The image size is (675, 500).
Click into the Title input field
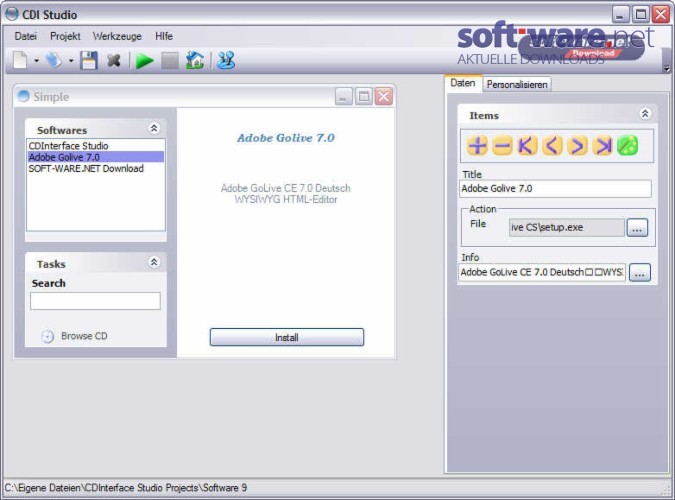[555, 189]
